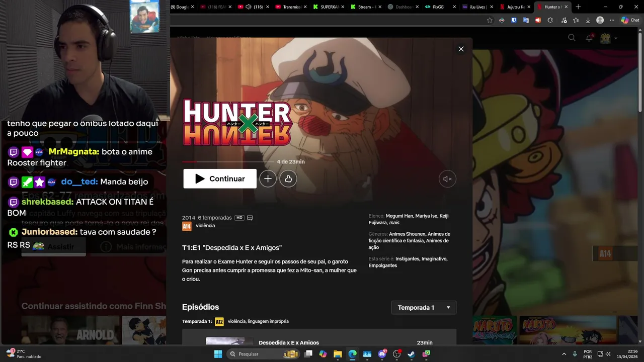Open a new browser tab

click(578, 7)
